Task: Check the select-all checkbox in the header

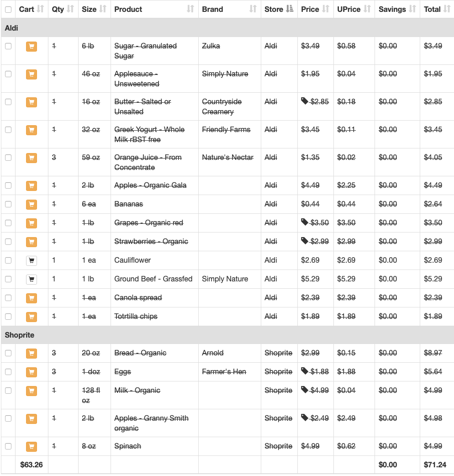Action: [8, 8]
